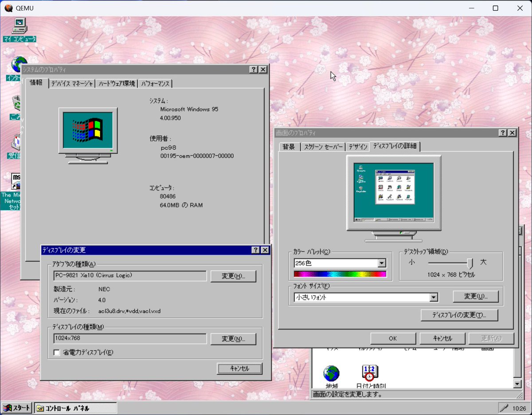Select the ディスプレイの詳細 tab

(395, 146)
